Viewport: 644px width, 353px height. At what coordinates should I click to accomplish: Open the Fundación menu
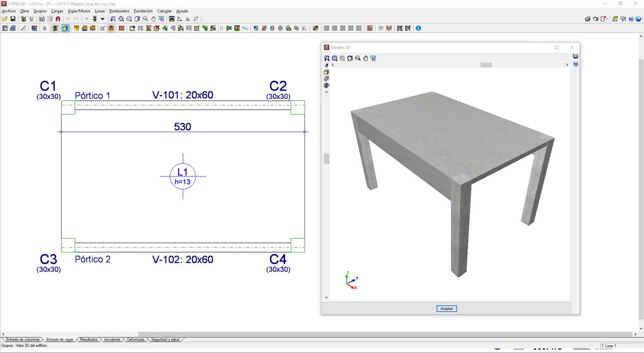pyautogui.click(x=143, y=11)
